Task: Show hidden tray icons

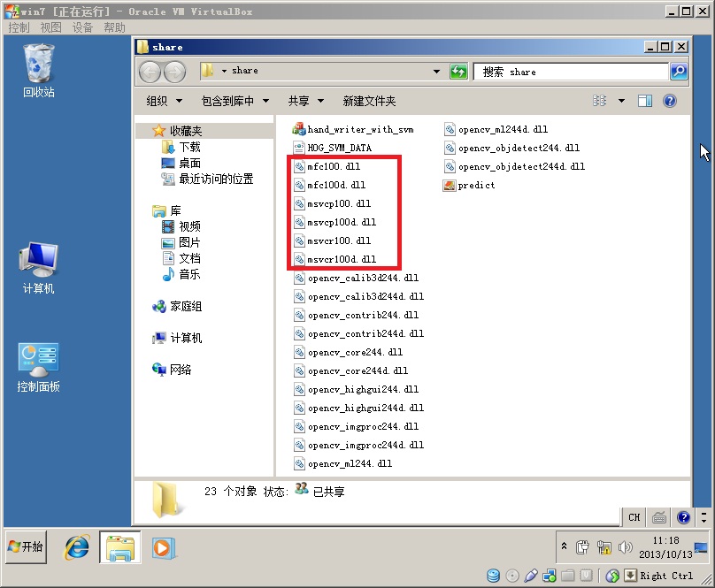Action: coord(564,546)
